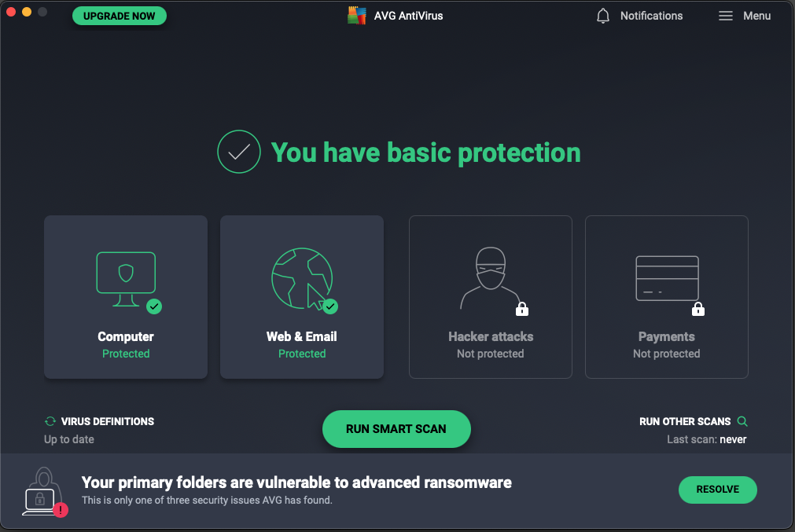This screenshot has width=795, height=532.
Task: Click the large basic protection checkmark circle
Action: 238,152
